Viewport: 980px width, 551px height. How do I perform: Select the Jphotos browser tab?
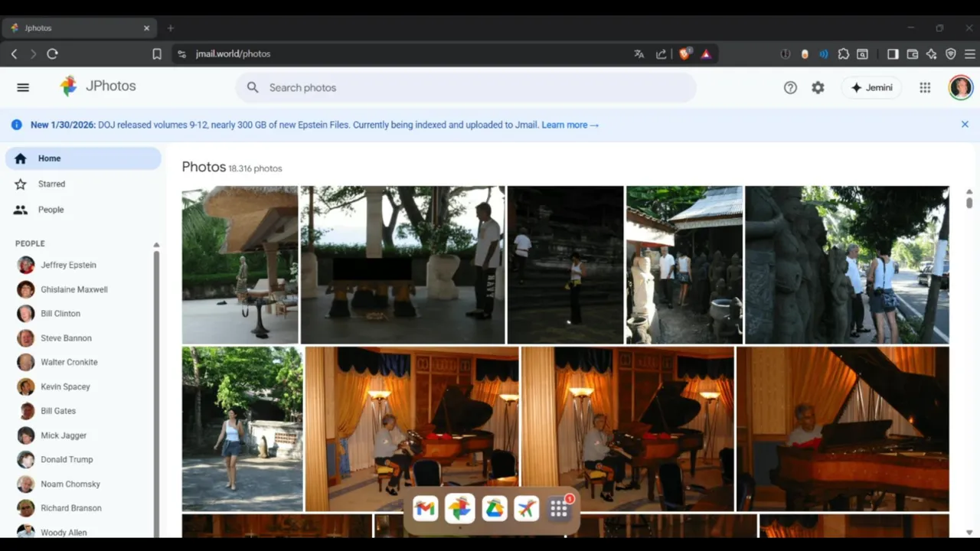79,28
